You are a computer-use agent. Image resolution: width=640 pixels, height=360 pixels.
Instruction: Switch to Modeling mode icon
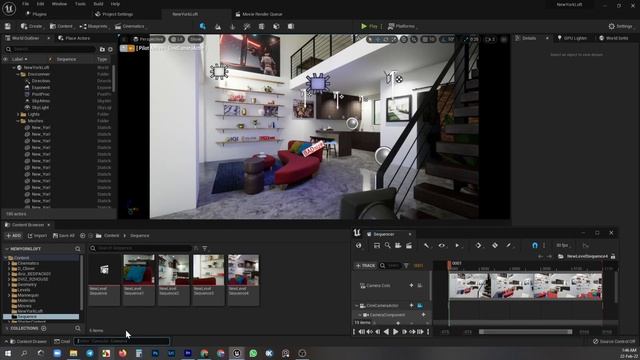pos(262,27)
